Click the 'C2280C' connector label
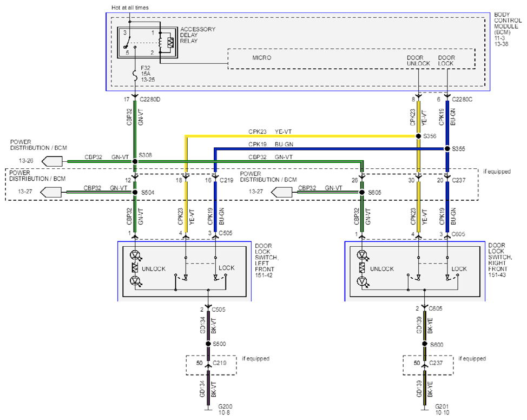Screen dimensions: 527x420 point(462,100)
